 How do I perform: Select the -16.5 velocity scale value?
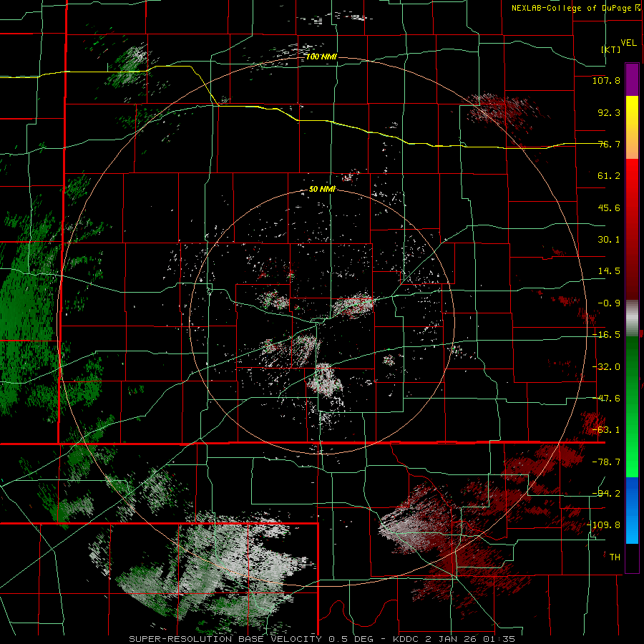pyautogui.click(x=606, y=335)
